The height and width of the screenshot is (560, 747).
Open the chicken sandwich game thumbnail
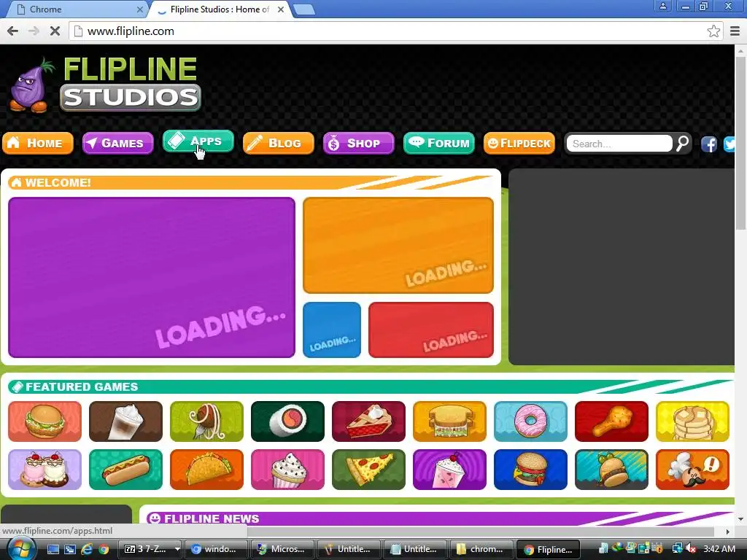click(x=44, y=421)
